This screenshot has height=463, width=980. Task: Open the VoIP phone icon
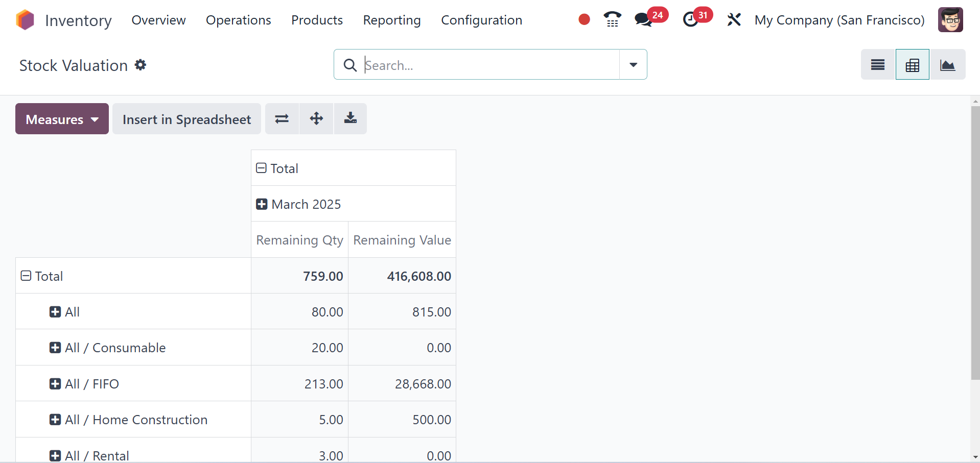(612, 19)
